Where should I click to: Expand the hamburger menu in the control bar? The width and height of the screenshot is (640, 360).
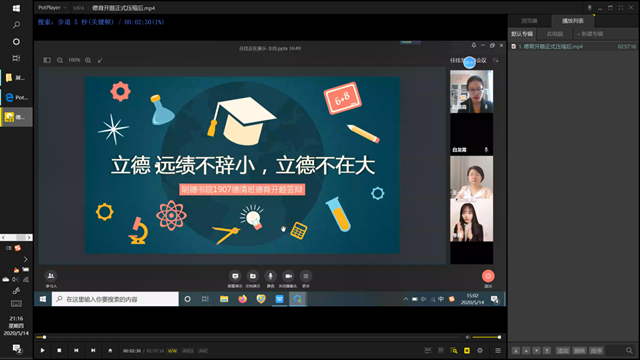click(498, 350)
